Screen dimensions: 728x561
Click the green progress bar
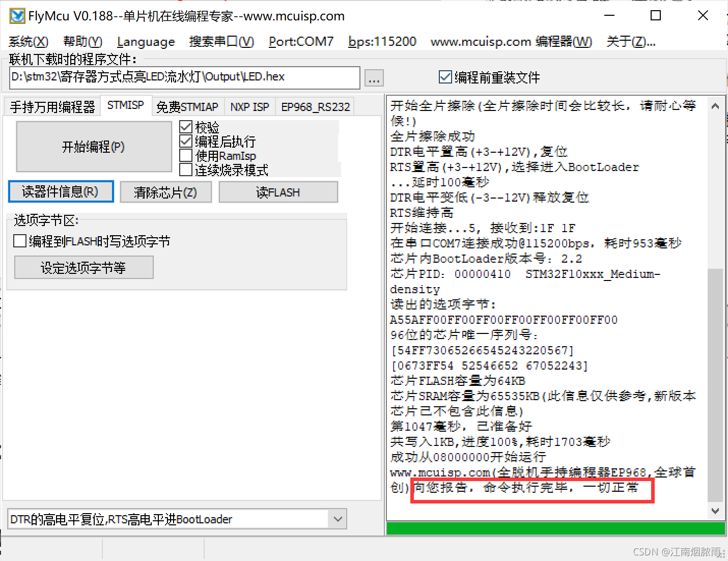pyautogui.click(x=555, y=528)
